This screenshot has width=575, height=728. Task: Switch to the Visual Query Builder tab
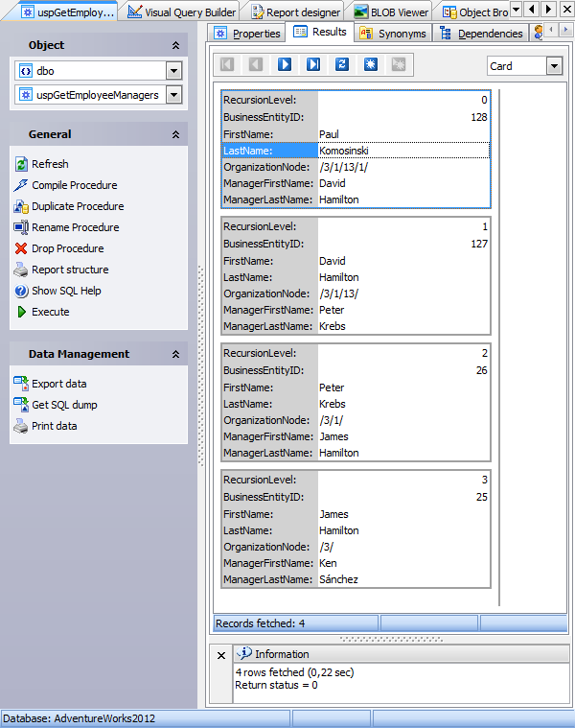pos(183,12)
